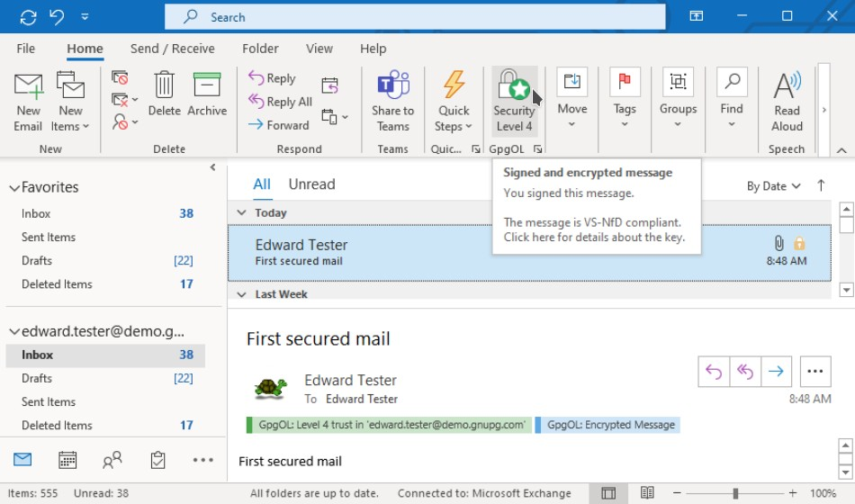Open the ribbon display options icon
855x504 pixels.
coord(696,16)
